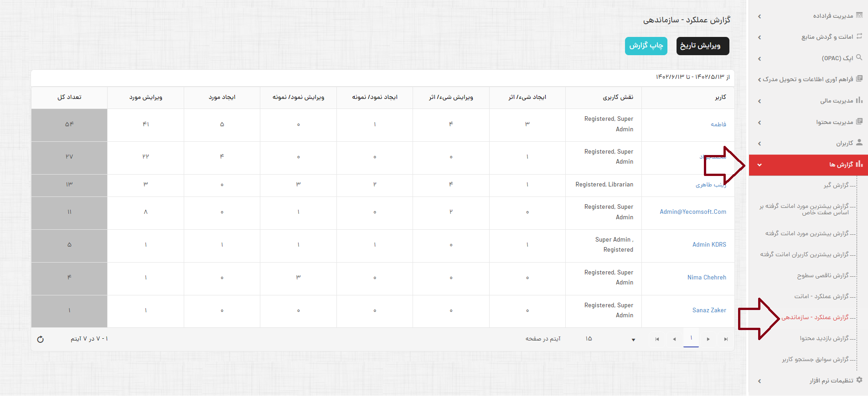This screenshot has width=868, height=403.
Task: Open the گزارش عملکرد - امانت report
Action: tap(821, 296)
